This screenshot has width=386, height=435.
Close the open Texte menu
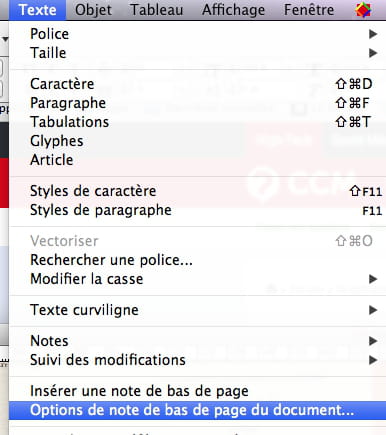[37, 10]
